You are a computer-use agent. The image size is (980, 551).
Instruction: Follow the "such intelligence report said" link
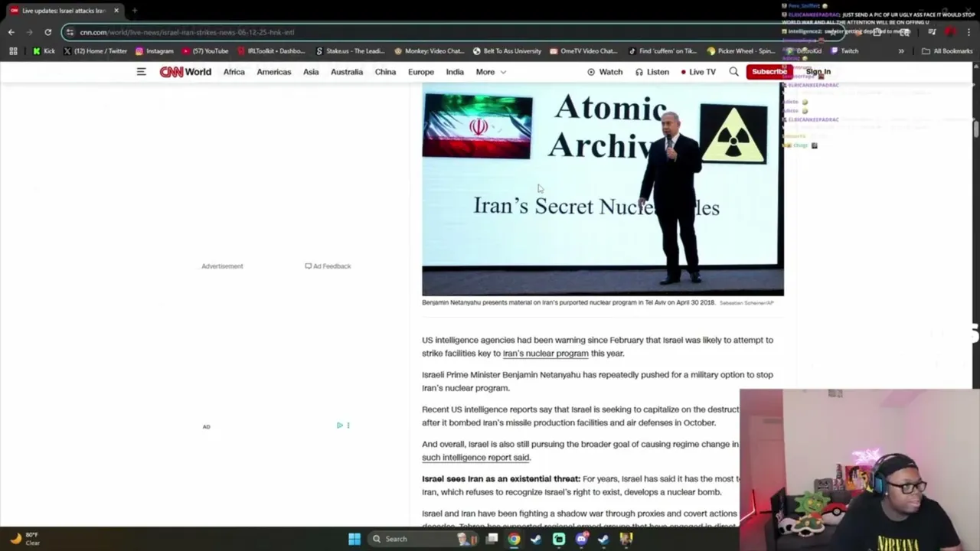click(475, 458)
